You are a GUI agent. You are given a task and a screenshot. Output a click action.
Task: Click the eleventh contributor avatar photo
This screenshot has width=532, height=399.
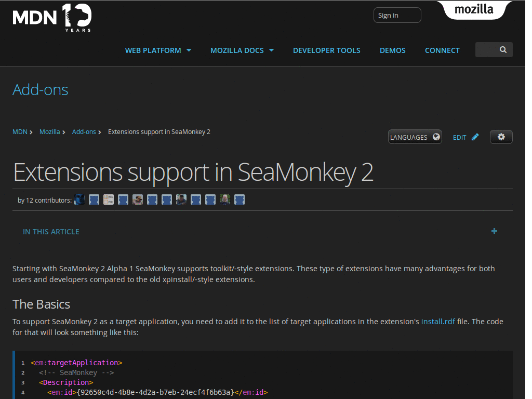point(225,199)
